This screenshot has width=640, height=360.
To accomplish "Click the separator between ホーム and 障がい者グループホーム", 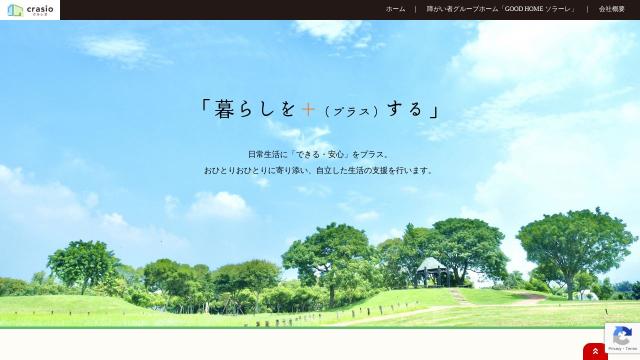I will pos(416,9).
